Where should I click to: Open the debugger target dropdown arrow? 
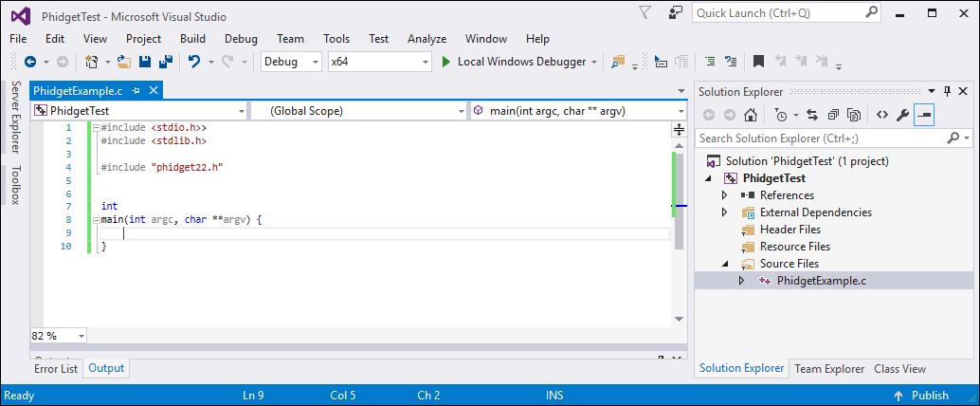[x=594, y=62]
